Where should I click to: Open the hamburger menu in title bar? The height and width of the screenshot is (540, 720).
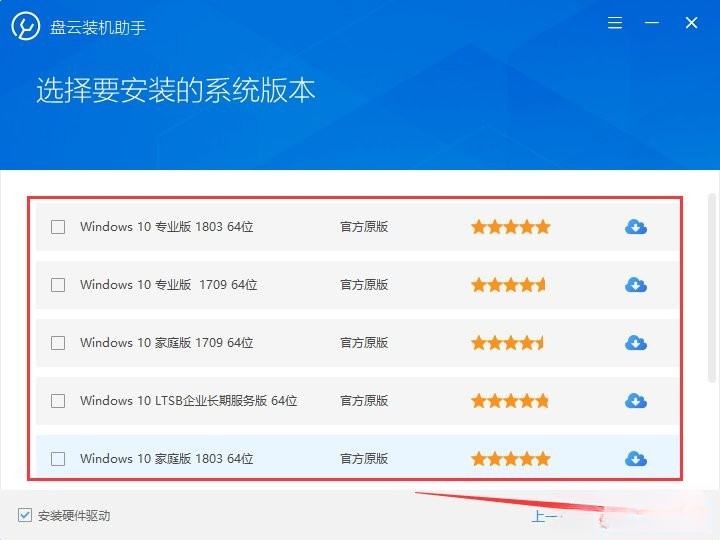click(615, 22)
